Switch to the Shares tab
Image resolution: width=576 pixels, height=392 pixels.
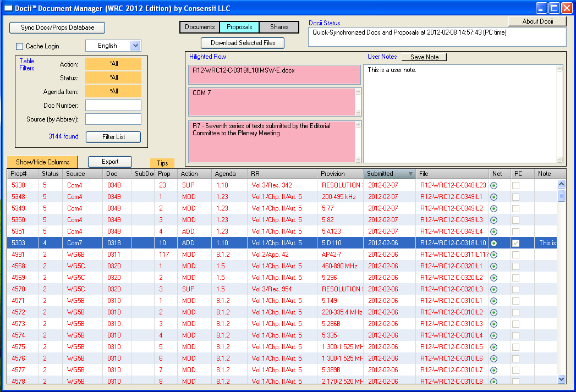coord(279,27)
